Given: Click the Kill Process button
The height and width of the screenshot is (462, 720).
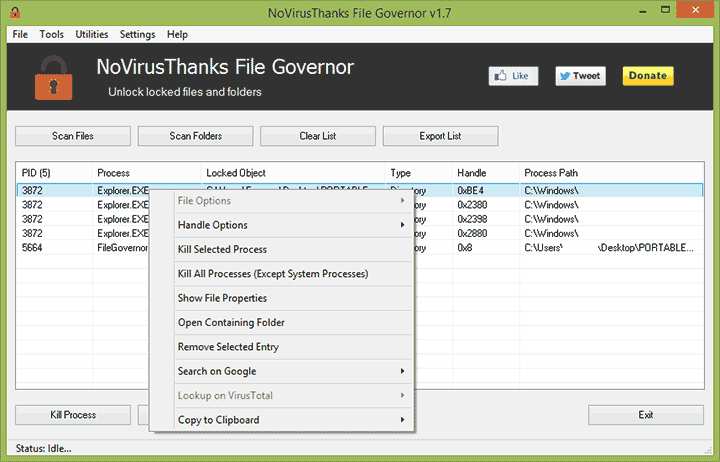Looking at the screenshot, I should 73,415.
